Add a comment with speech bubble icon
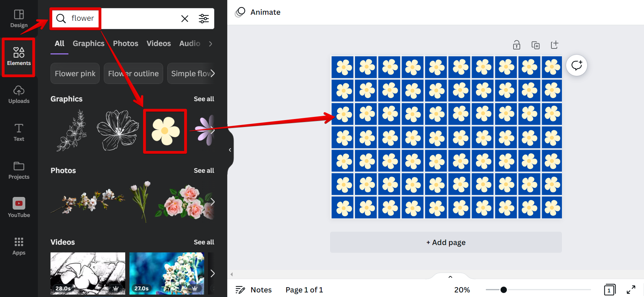This screenshot has width=644, height=297. point(576,66)
